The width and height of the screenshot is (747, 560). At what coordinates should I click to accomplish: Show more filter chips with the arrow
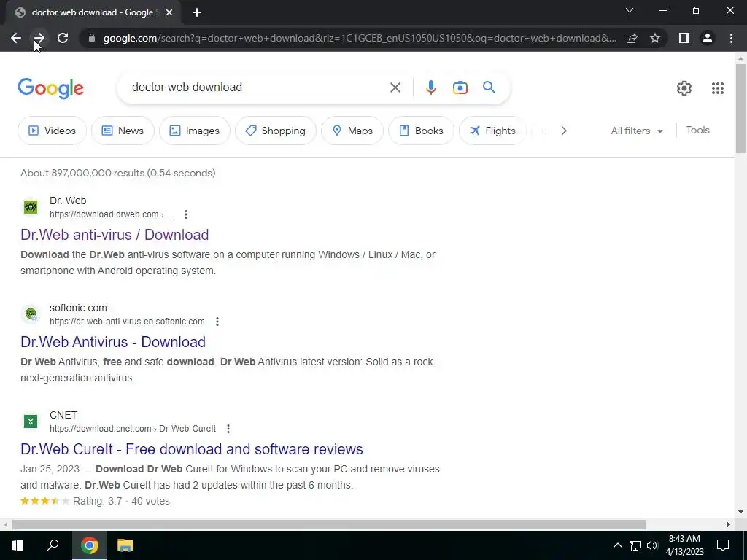pyautogui.click(x=564, y=131)
